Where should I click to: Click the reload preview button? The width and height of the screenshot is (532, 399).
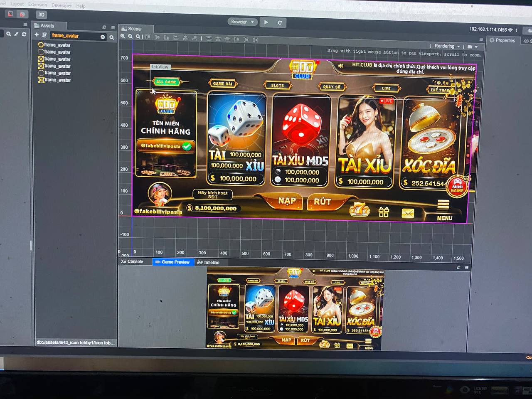[280, 22]
